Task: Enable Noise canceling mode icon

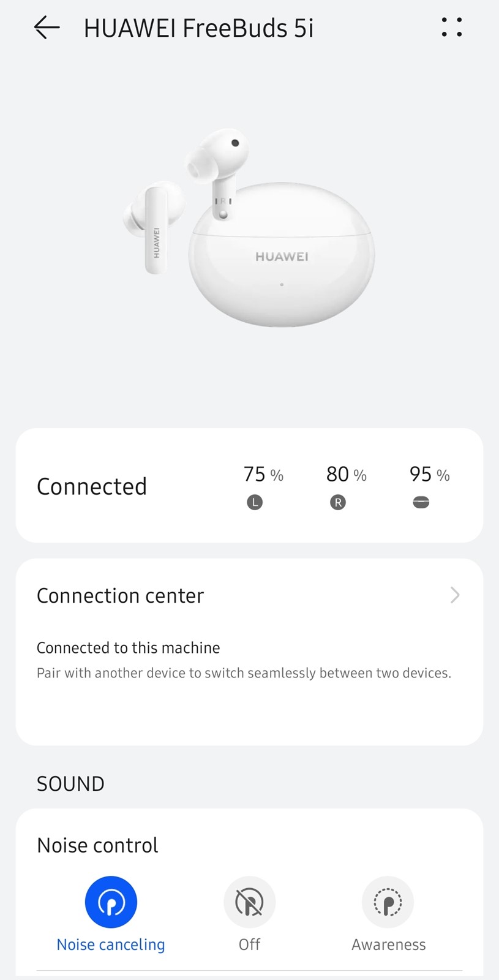Action: coord(111,902)
